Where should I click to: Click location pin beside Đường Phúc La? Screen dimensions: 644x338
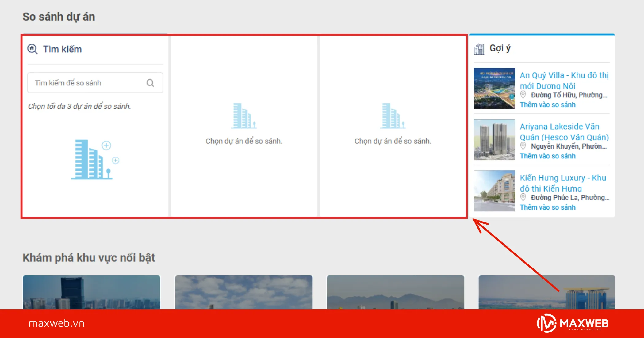click(x=523, y=197)
